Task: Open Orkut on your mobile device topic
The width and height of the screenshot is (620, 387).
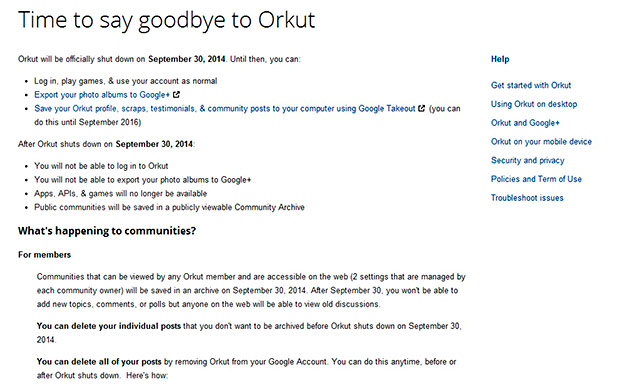Action: (x=541, y=142)
